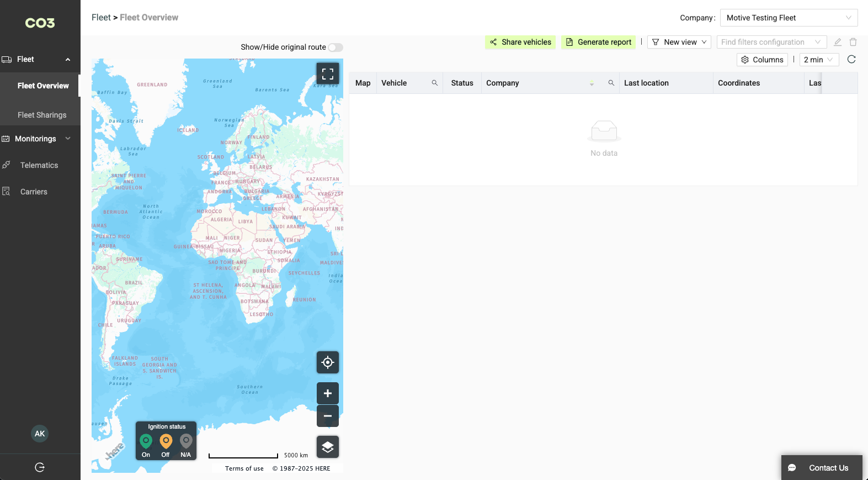Delete the filter configuration via trash icon

853,42
